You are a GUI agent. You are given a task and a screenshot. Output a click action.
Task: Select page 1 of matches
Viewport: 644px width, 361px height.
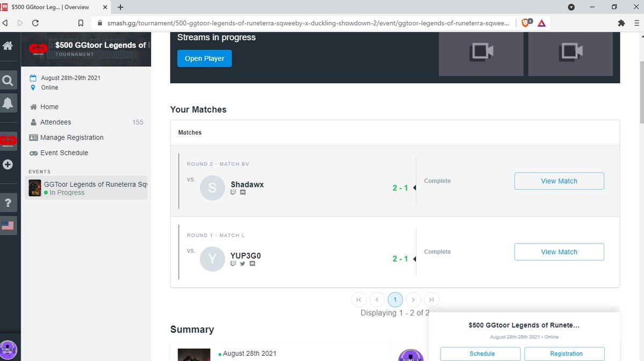pyautogui.click(x=395, y=300)
